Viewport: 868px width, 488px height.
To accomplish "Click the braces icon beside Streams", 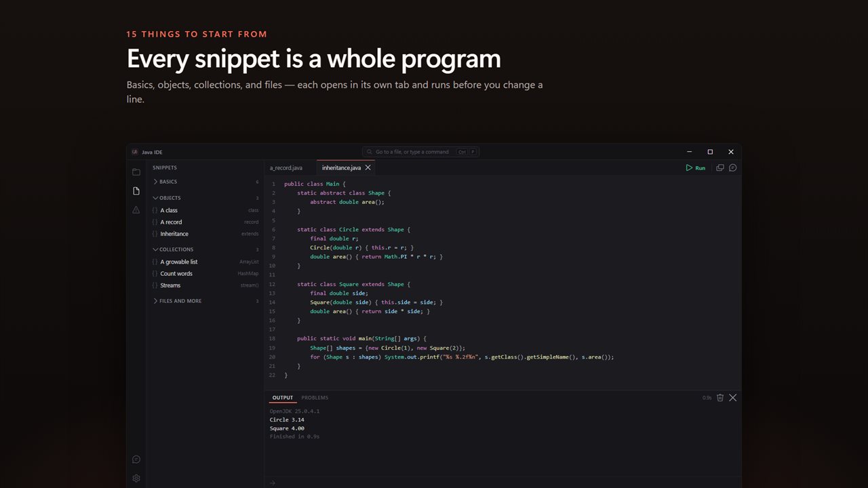I will 155,285.
